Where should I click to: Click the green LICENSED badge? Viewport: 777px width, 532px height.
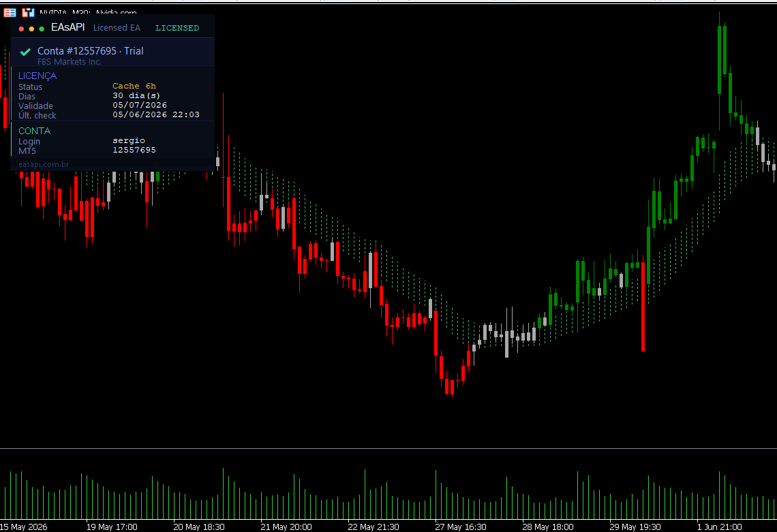[177, 28]
